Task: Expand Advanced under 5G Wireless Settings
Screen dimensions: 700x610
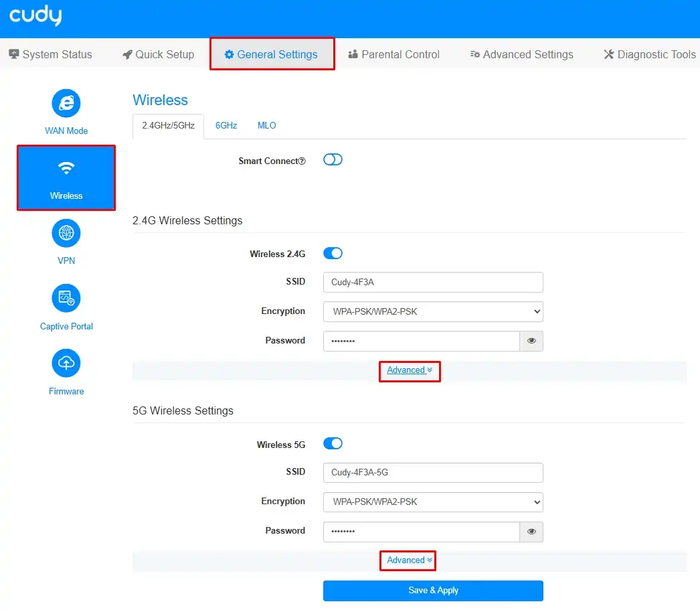Action: pyautogui.click(x=410, y=560)
